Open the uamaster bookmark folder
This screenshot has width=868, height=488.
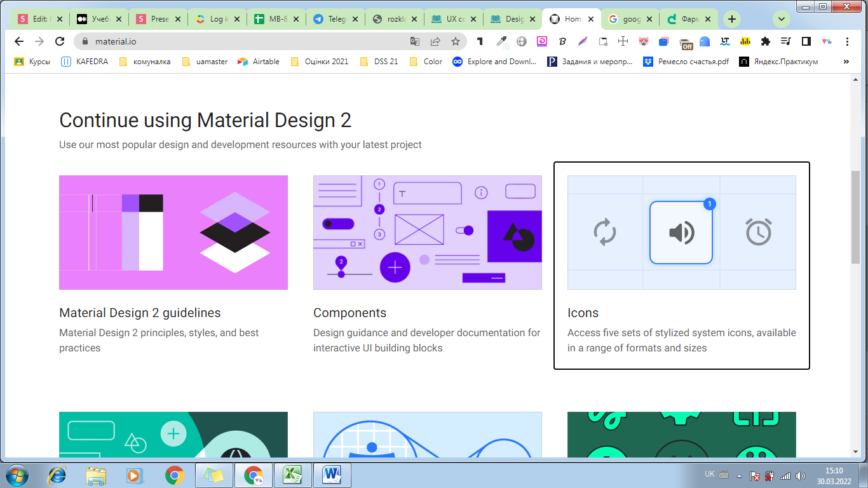point(204,62)
